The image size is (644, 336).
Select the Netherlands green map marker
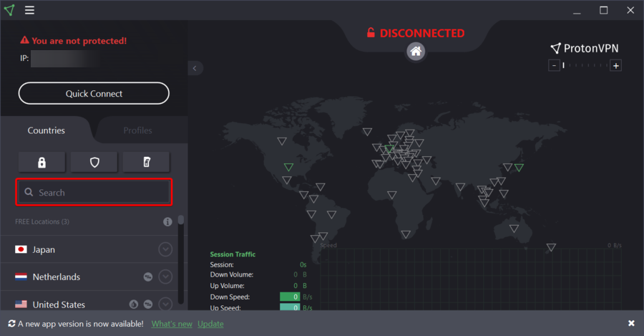389,149
